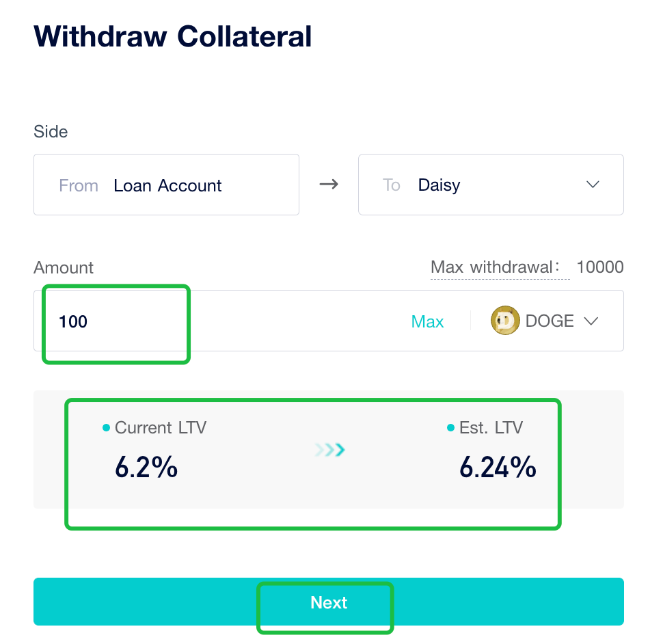
Task: Click the Next button
Action: 328,602
